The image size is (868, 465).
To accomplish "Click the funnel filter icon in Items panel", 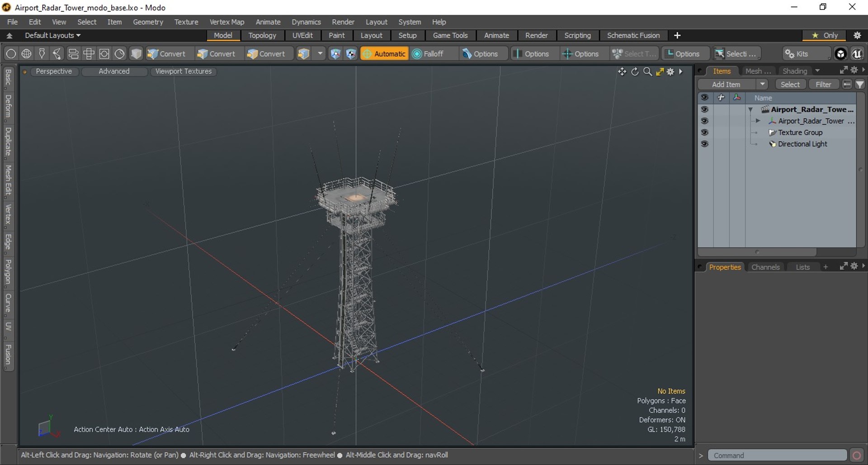I will pos(860,85).
